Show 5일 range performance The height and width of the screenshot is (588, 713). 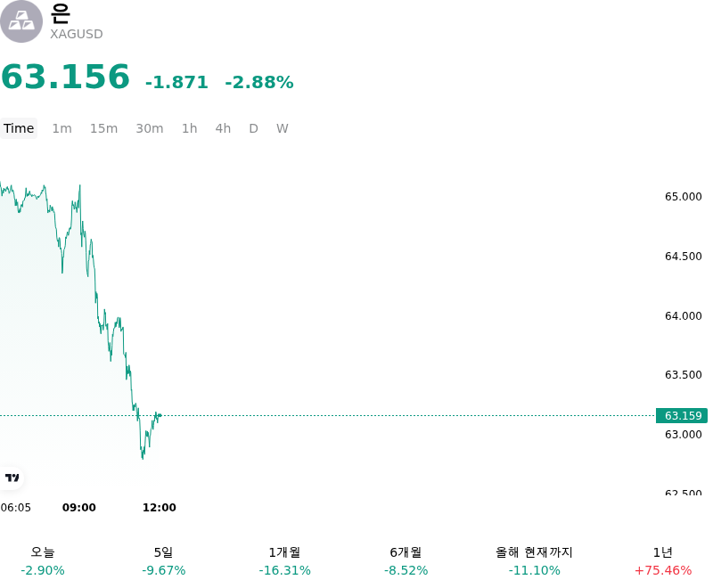(164, 560)
